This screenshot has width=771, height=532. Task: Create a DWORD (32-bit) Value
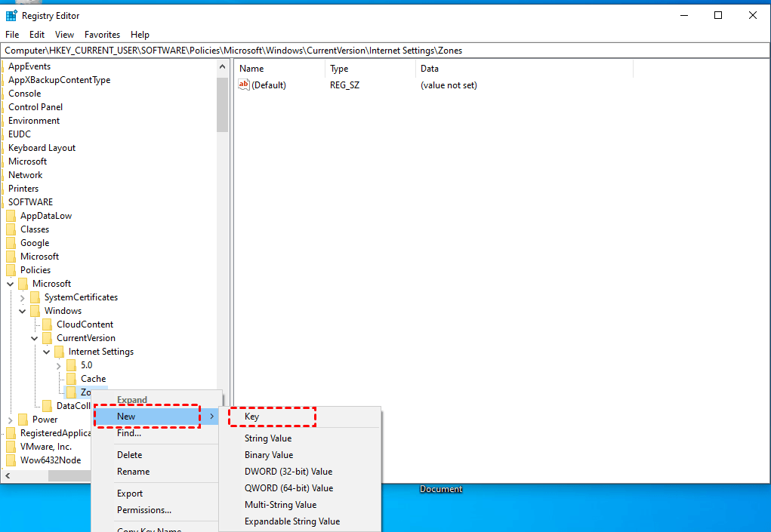pos(300,472)
